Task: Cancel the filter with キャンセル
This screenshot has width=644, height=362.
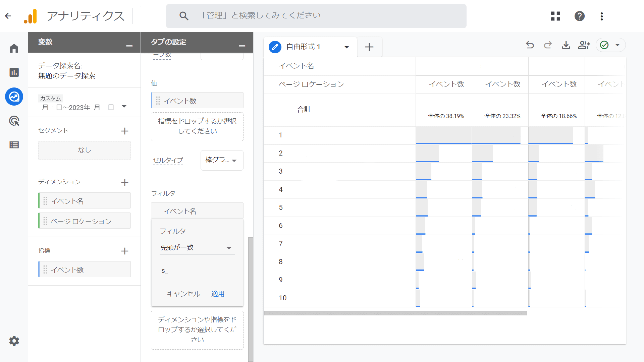Action: (183, 294)
